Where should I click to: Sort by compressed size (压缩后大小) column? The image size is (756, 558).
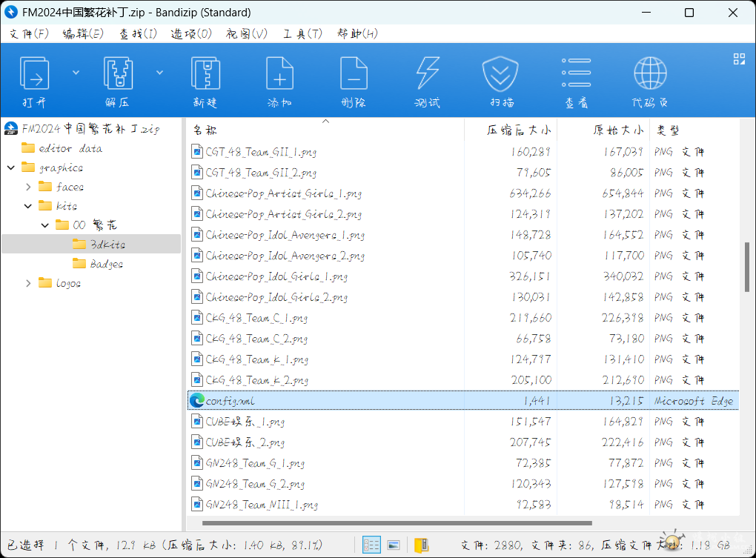(x=511, y=130)
